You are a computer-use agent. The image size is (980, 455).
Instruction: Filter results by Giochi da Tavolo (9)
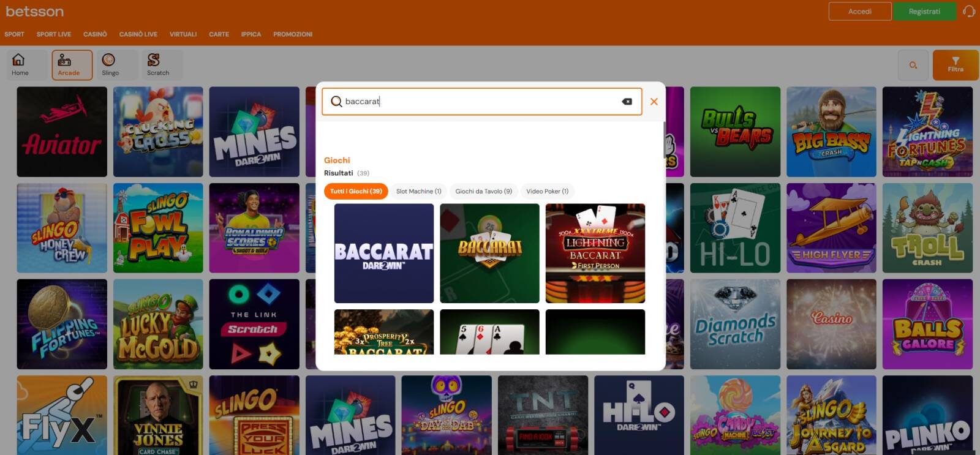483,192
